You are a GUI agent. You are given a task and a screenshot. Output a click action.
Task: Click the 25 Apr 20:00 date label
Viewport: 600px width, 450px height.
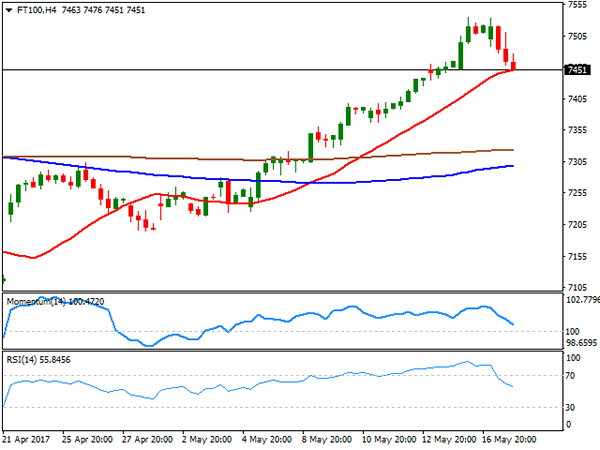pos(88,439)
